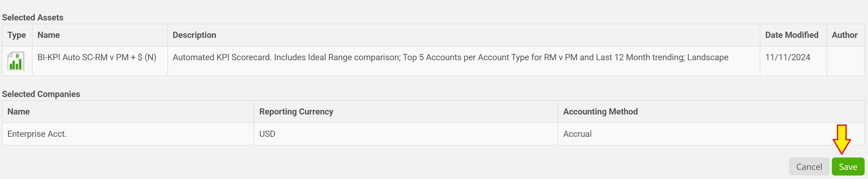Viewport: 868px width, 179px height.
Task: Open the KPI scorecard report icon
Action: point(16,61)
